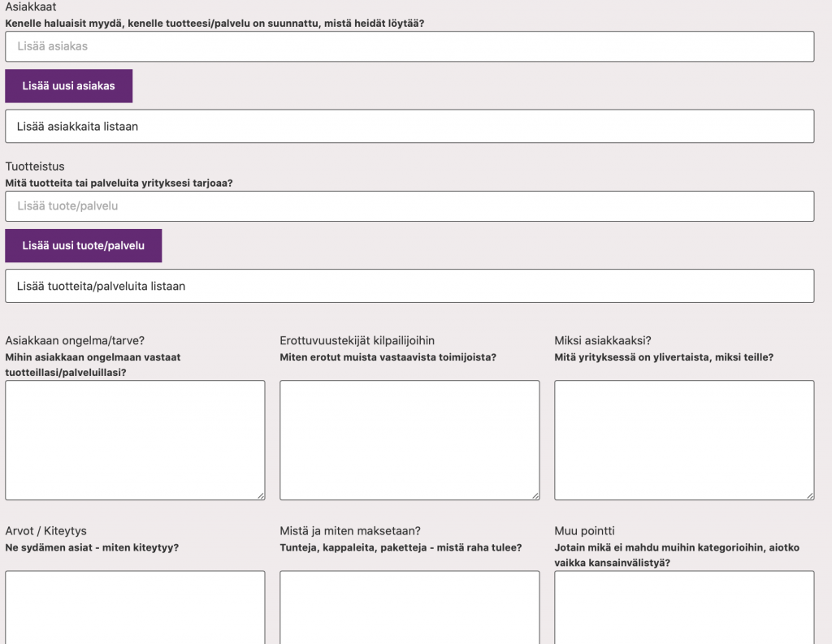Click the 'Lisää tuotteita/palveluita listaan' box
832x644 pixels.
[409, 286]
